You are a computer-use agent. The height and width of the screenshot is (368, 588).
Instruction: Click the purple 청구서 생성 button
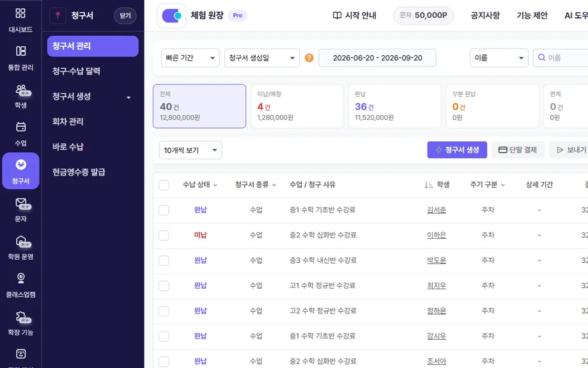tap(457, 150)
